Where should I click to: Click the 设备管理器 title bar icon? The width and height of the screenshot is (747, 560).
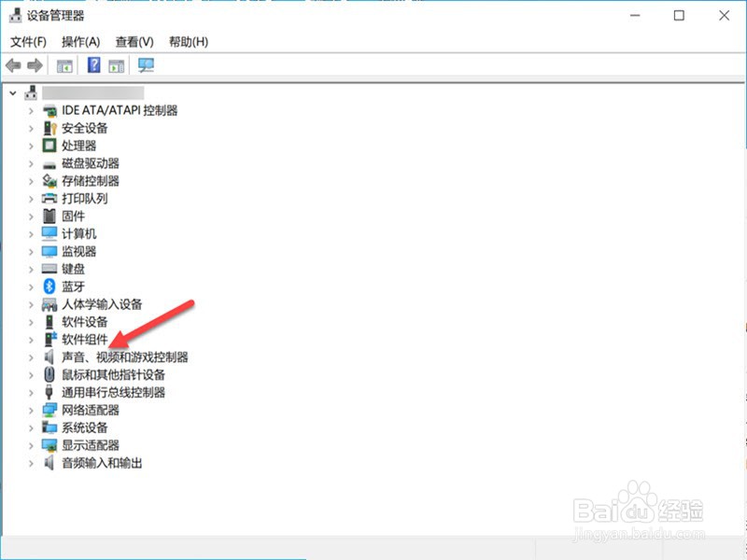pos(16,15)
